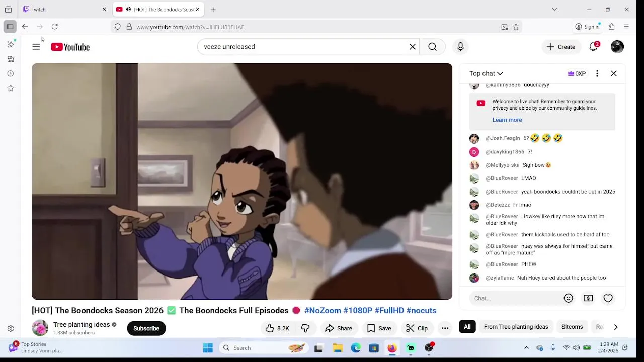Subscribe to Tree planting ideas
The height and width of the screenshot is (362, 644).
coord(146,328)
